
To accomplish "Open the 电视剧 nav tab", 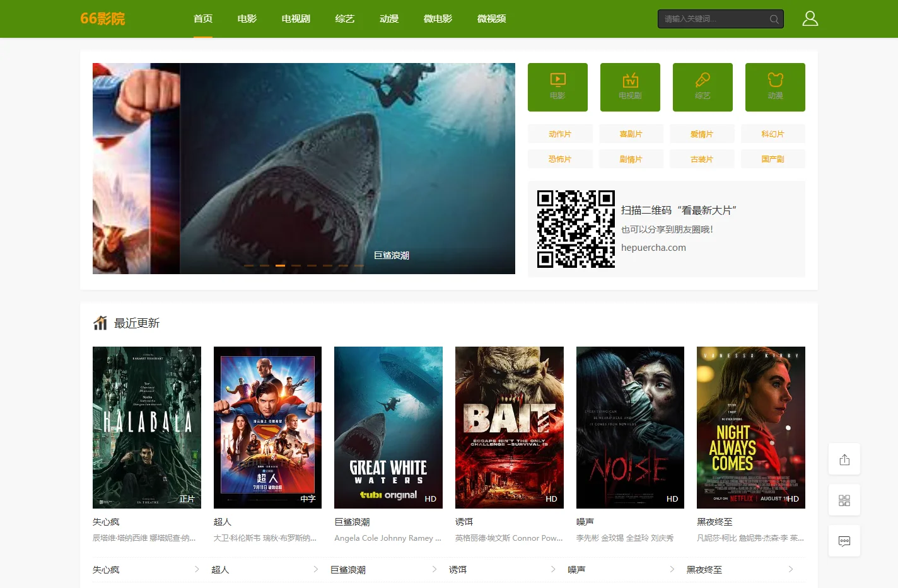I will (296, 19).
